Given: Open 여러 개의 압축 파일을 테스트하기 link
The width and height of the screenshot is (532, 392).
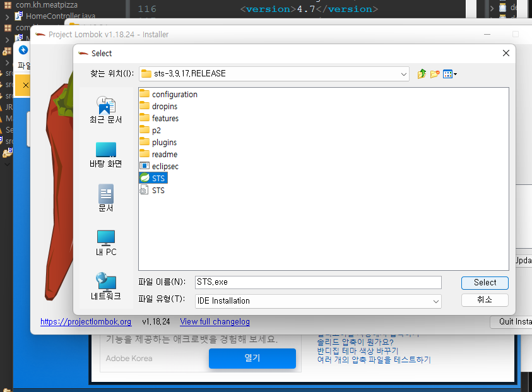Looking at the screenshot, I should coord(374,360).
